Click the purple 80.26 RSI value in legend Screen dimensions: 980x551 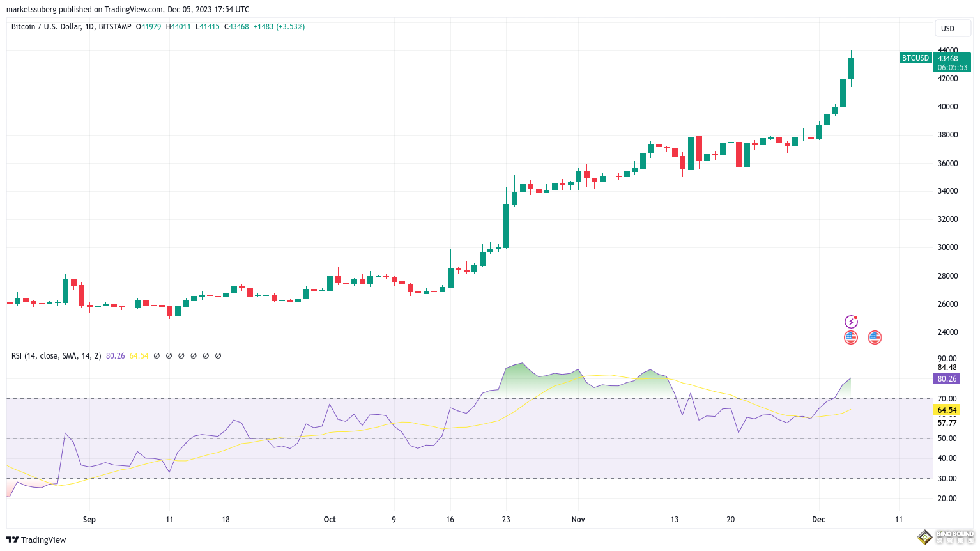(x=116, y=356)
